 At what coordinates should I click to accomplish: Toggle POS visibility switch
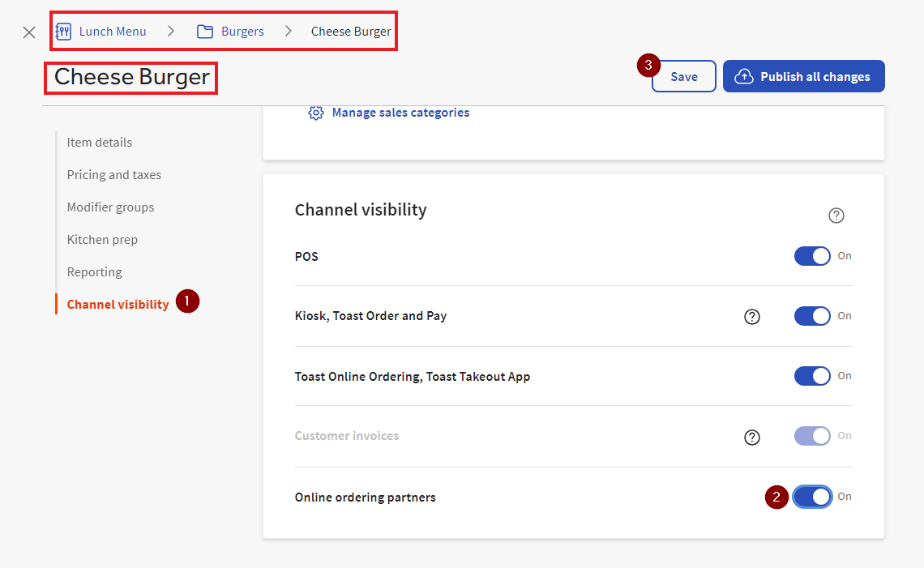point(812,256)
